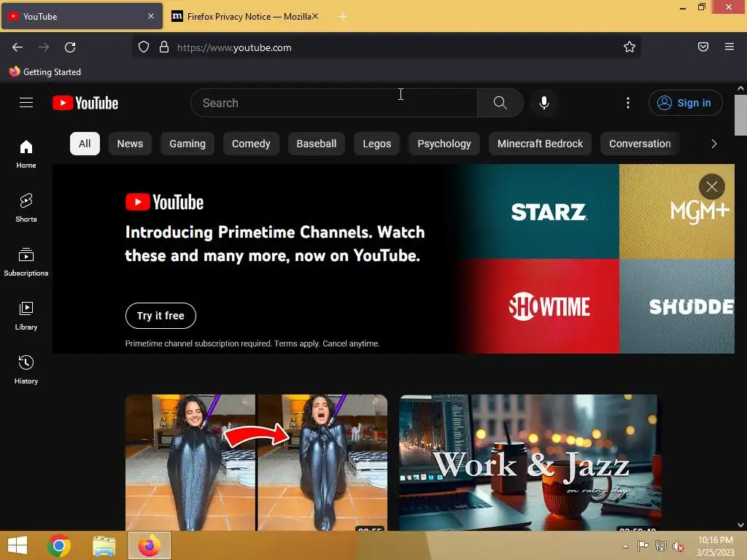Open History in the sidebar

pyautogui.click(x=26, y=370)
